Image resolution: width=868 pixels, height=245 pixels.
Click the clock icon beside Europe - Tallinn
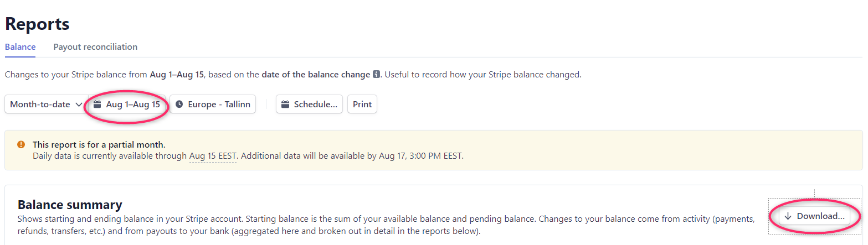click(179, 105)
